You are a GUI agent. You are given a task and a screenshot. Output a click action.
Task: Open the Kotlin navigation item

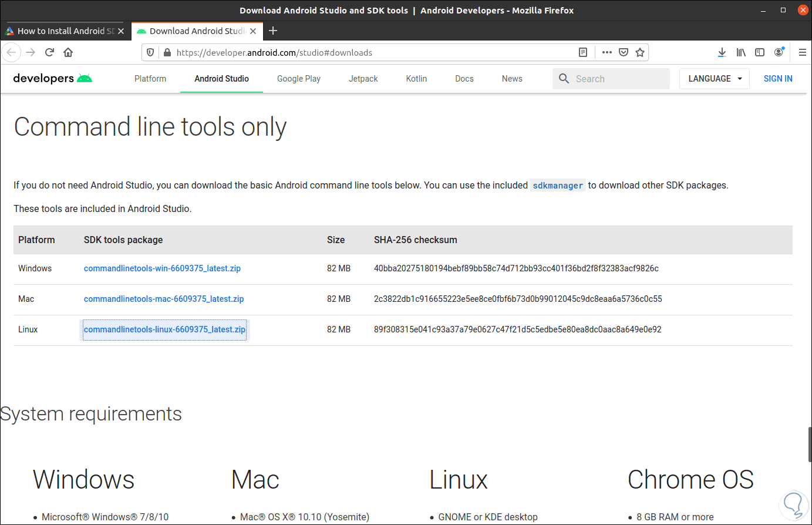416,79
